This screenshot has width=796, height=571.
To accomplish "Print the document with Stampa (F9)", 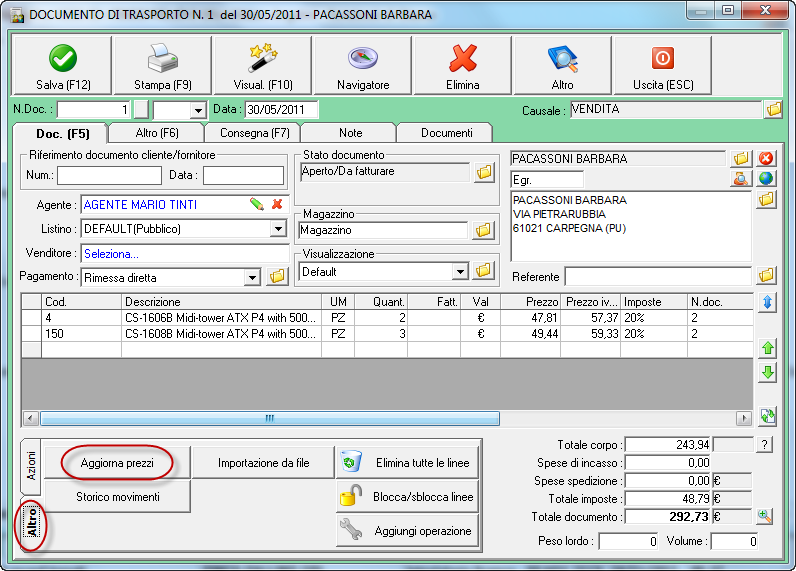I will 162,66.
